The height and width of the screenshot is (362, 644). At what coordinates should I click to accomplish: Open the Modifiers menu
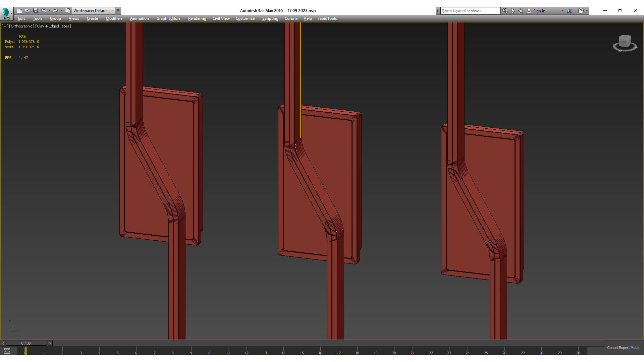click(114, 18)
